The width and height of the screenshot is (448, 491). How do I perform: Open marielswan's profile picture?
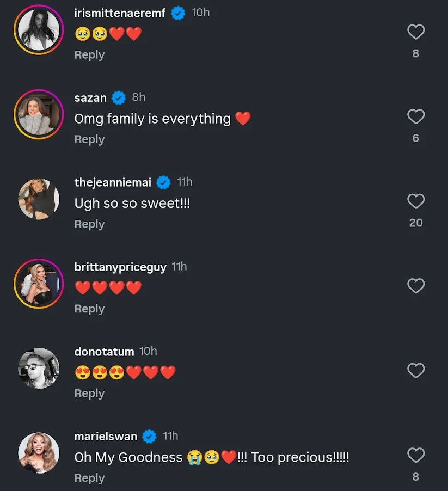pyautogui.click(x=39, y=453)
